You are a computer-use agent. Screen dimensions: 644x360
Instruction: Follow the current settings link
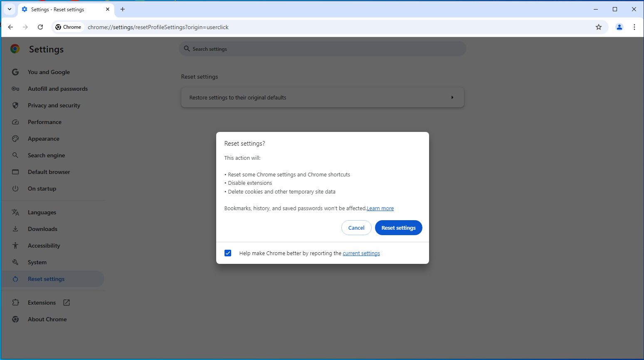[x=361, y=253]
